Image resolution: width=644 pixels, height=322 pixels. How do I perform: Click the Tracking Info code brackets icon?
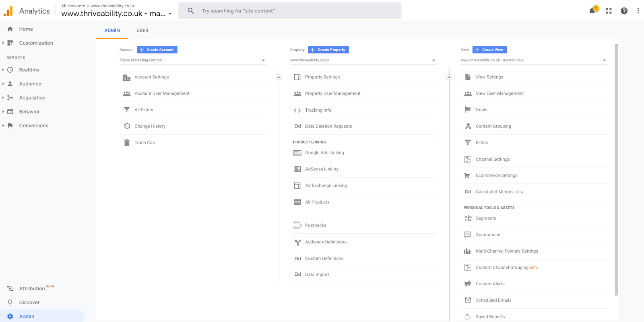297,110
